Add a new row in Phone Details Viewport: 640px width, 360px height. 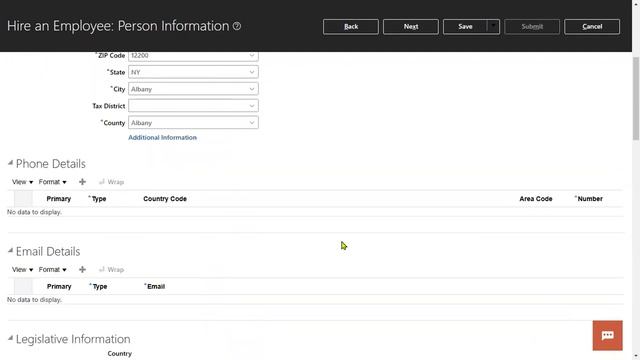coord(82,182)
